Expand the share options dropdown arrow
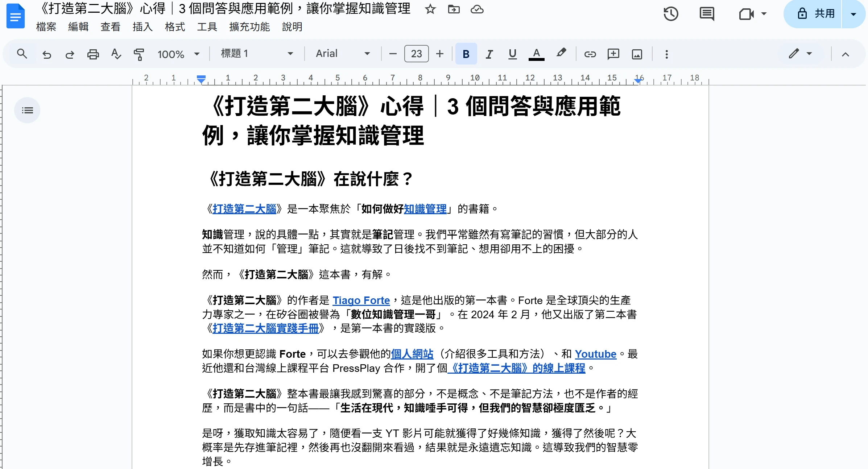868x469 pixels. coord(853,14)
